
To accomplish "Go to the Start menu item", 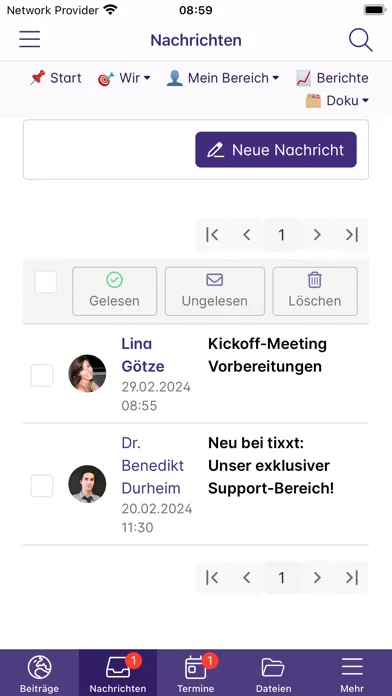I will (x=55, y=78).
